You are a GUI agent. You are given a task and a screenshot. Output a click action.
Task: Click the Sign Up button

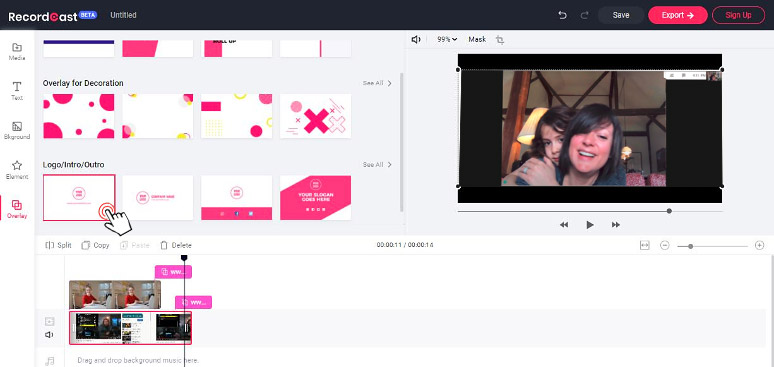738,15
